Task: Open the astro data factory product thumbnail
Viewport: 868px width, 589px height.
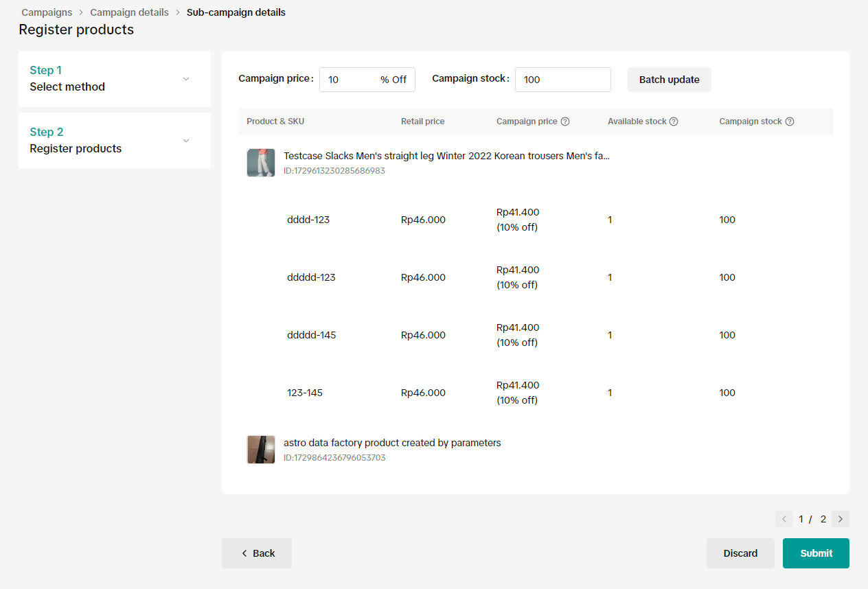Action: [261, 450]
